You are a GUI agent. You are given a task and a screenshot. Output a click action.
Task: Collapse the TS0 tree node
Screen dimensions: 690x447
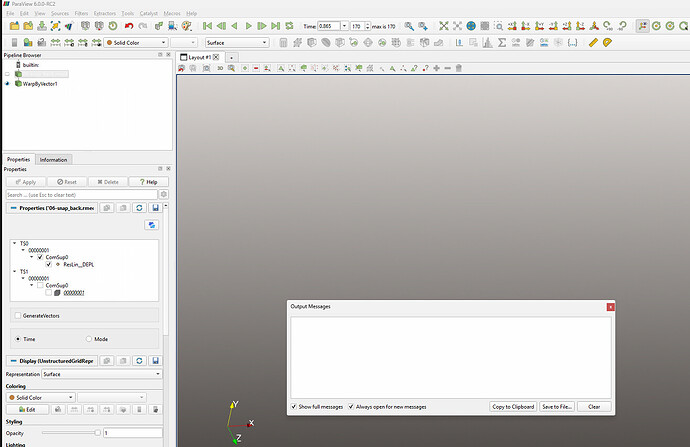coord(15,243)
